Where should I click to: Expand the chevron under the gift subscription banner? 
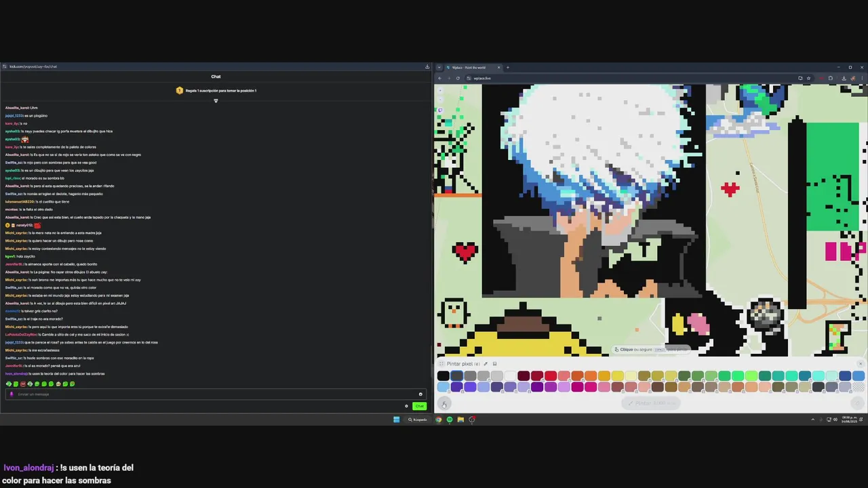pyautogui.click(x=216, y=101)
